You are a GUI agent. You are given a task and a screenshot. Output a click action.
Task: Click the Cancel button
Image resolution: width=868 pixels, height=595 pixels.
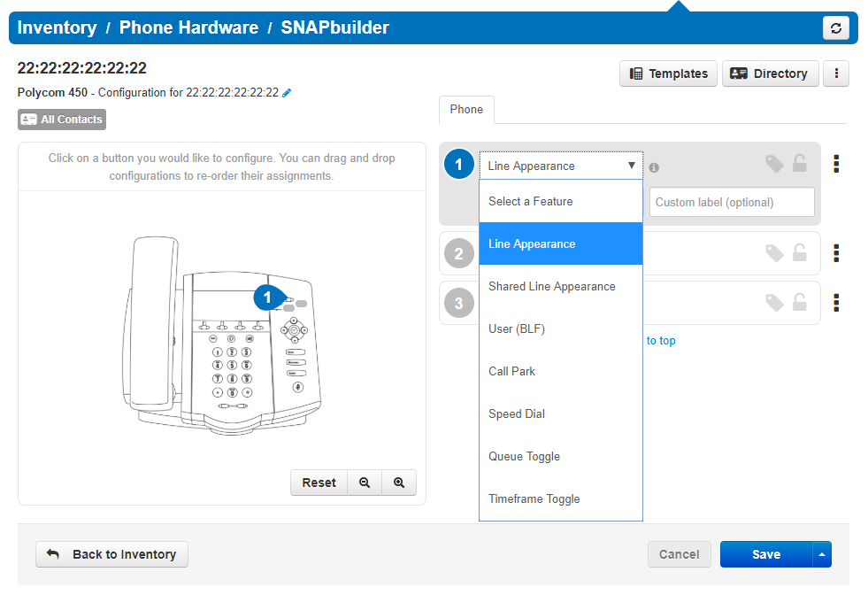(680, 554)
